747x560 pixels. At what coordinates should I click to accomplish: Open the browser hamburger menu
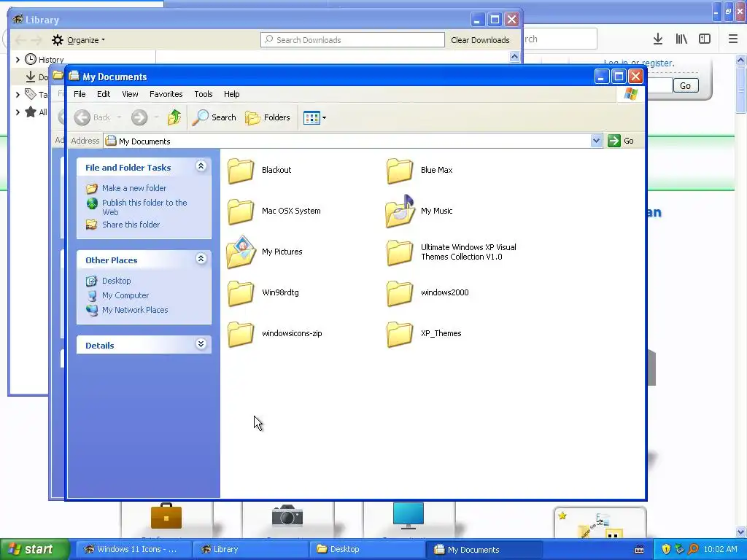tap(733, 39)
